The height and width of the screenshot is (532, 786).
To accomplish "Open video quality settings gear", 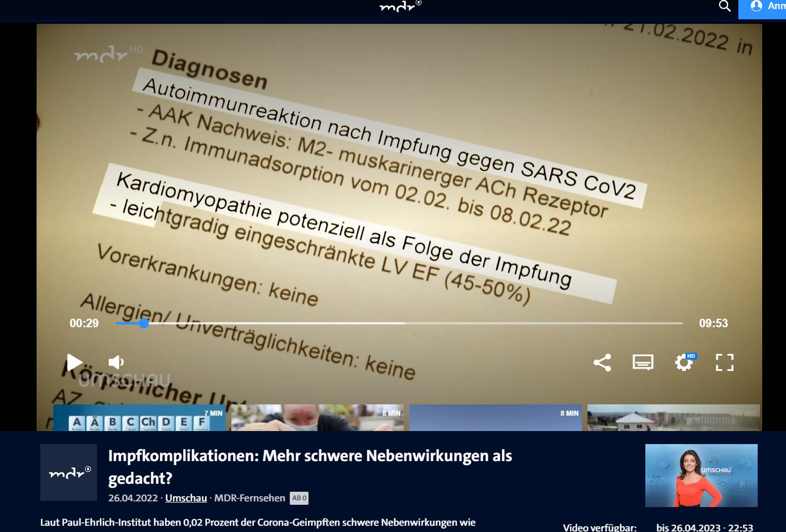I will point(684,362).
